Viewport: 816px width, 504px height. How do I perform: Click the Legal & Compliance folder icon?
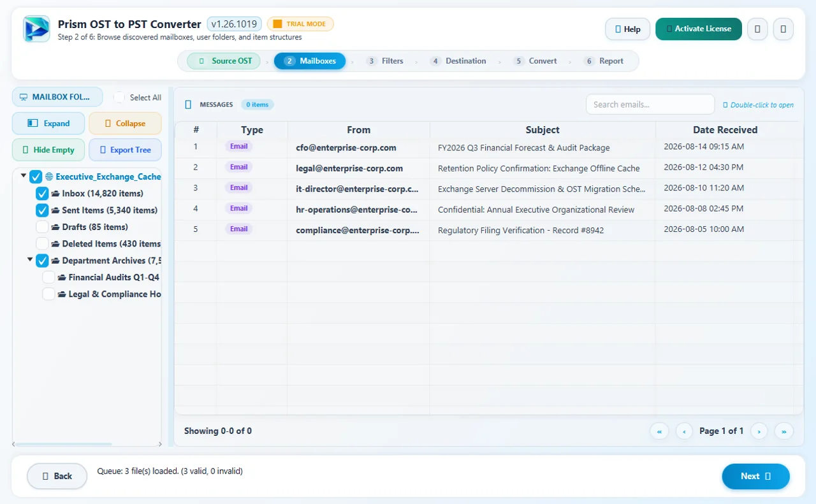tap(62, 294)
